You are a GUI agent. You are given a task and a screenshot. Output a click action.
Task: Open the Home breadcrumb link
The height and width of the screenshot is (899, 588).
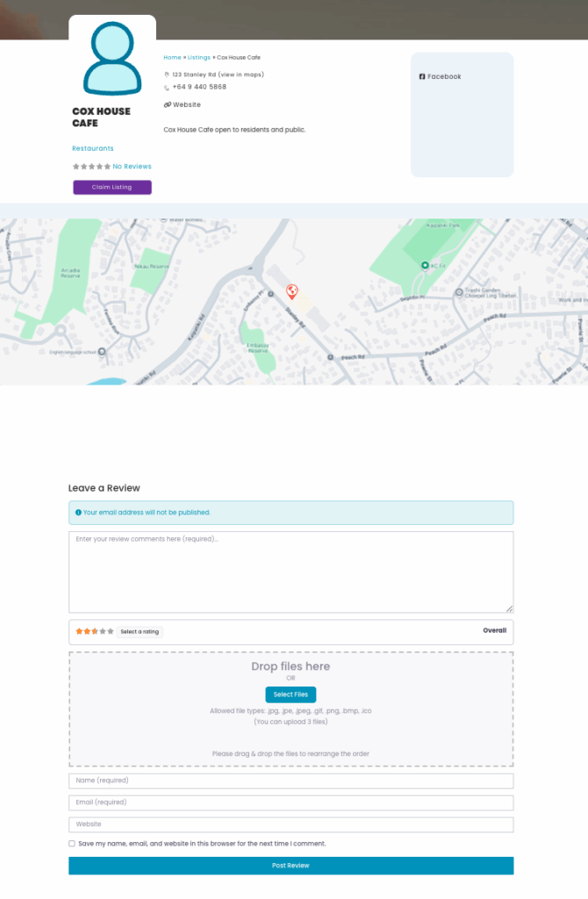[172, 58]
